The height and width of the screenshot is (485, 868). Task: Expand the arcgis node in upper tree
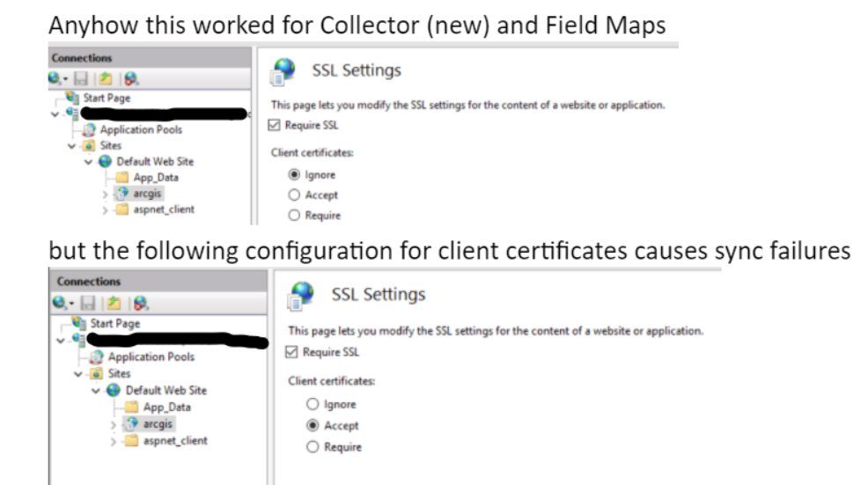click(105, 195)
